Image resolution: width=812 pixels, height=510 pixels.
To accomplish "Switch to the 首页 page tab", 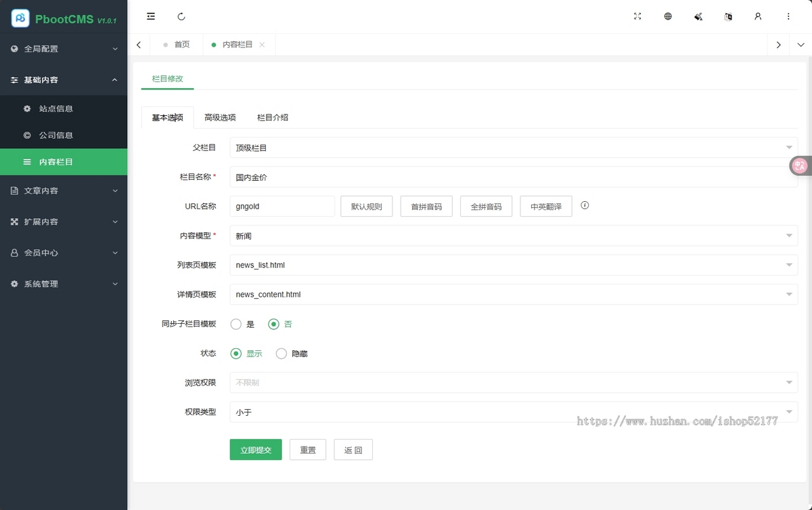I will [x=176, y=45].
